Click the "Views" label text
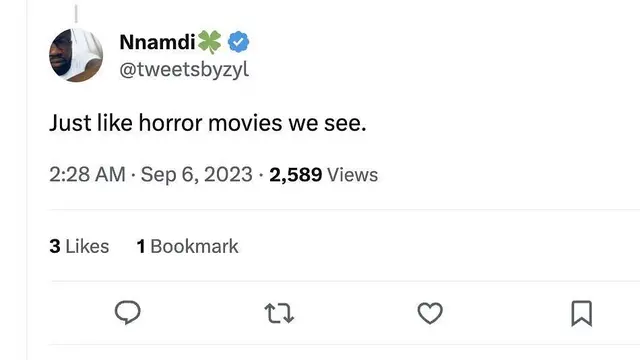The height and width of the screenshot is (360, 640). 353,175
